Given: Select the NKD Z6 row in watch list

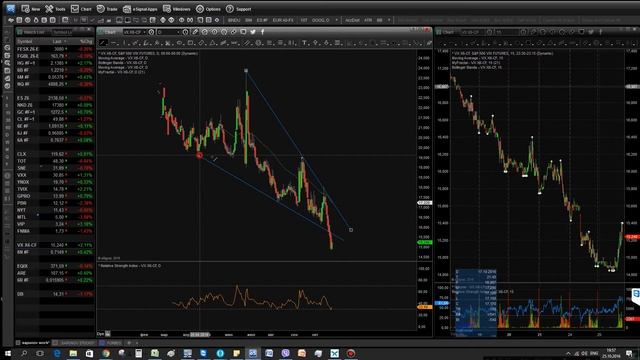Looking at the screenshot, I should pos(55,105).
